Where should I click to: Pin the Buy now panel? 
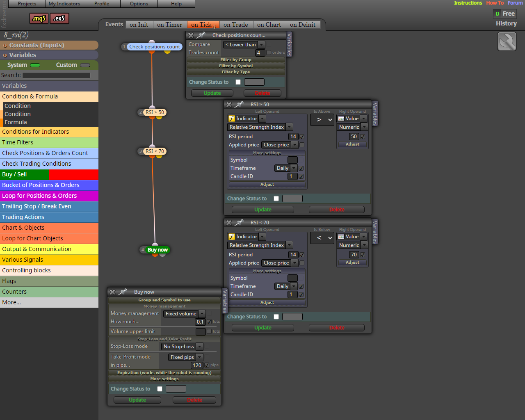pos(122,292)
